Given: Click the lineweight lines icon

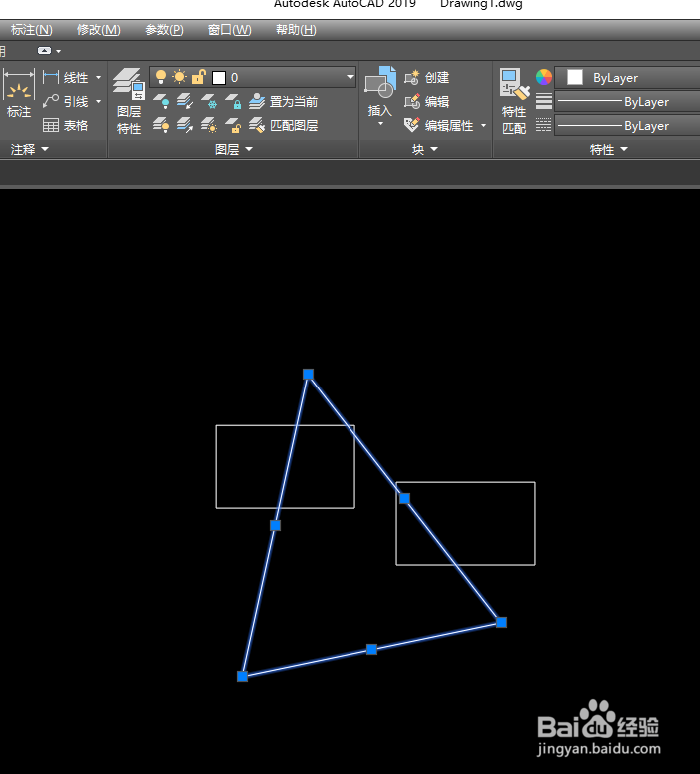Looking at the screenshot, I should (x=544, y=101).
